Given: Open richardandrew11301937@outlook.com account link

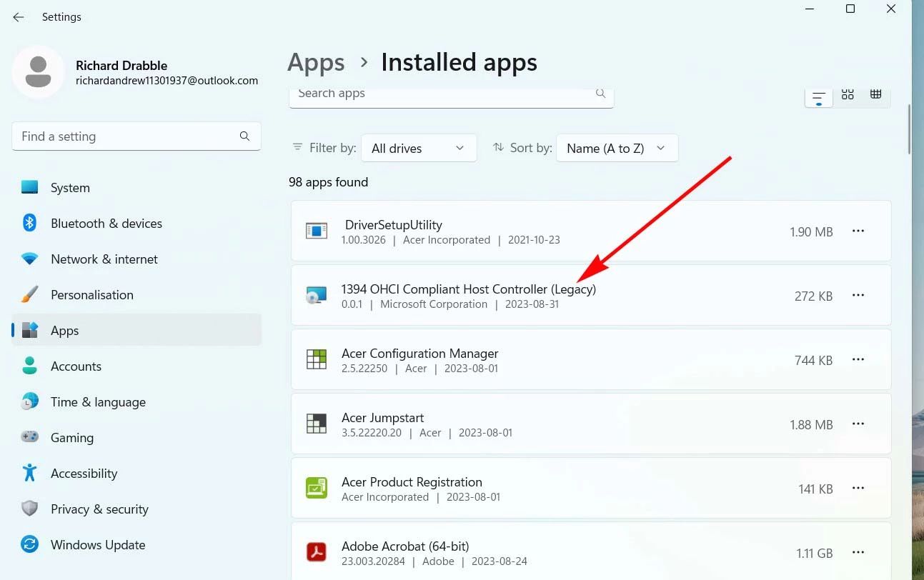Looking at the screenshot, I should click(167, 81).
